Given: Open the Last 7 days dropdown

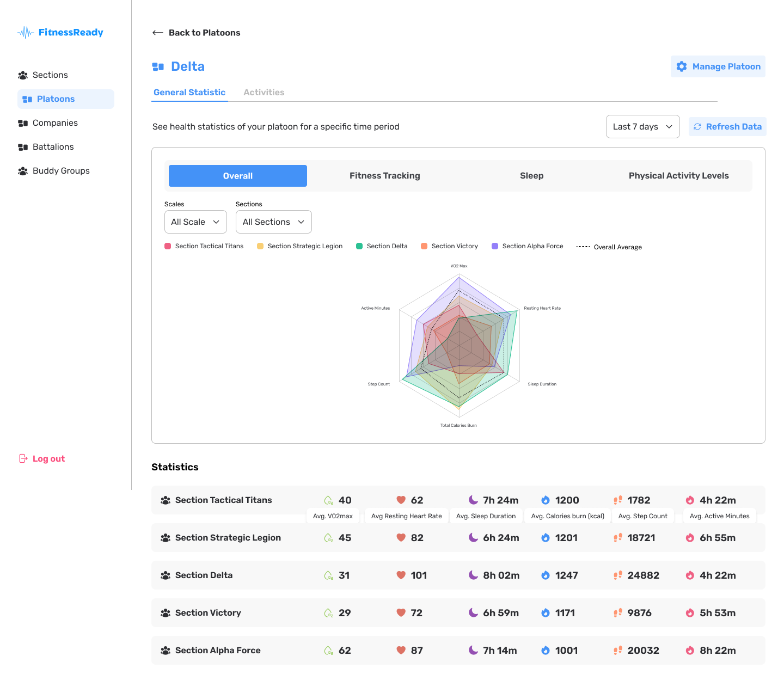Looking at the screenshot, I should pos(642,127).
